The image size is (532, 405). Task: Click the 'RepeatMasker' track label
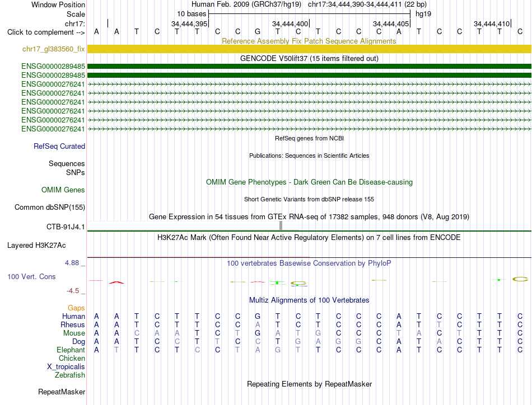(62, 392)
